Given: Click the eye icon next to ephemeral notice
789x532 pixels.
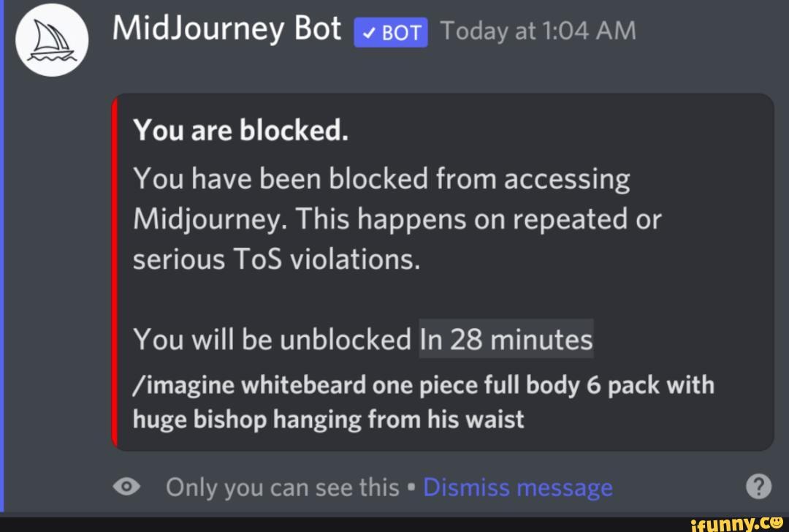Looking at the screenshot, I should (126, 486).
